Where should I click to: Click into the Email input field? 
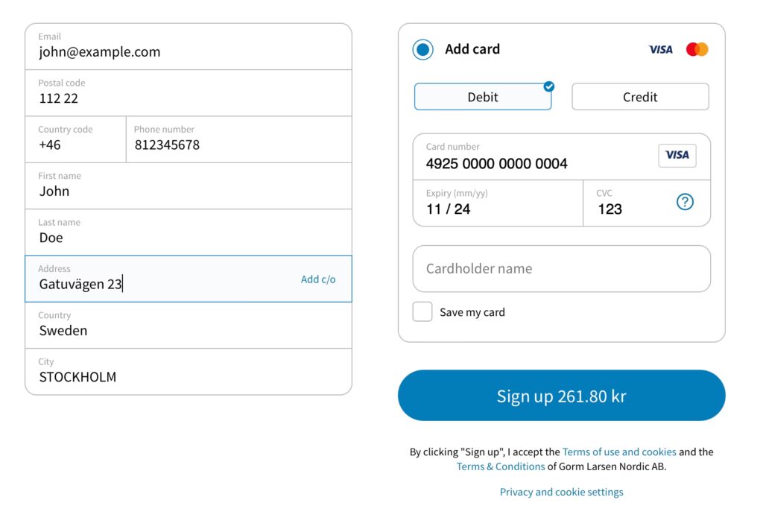click(188, 46)
